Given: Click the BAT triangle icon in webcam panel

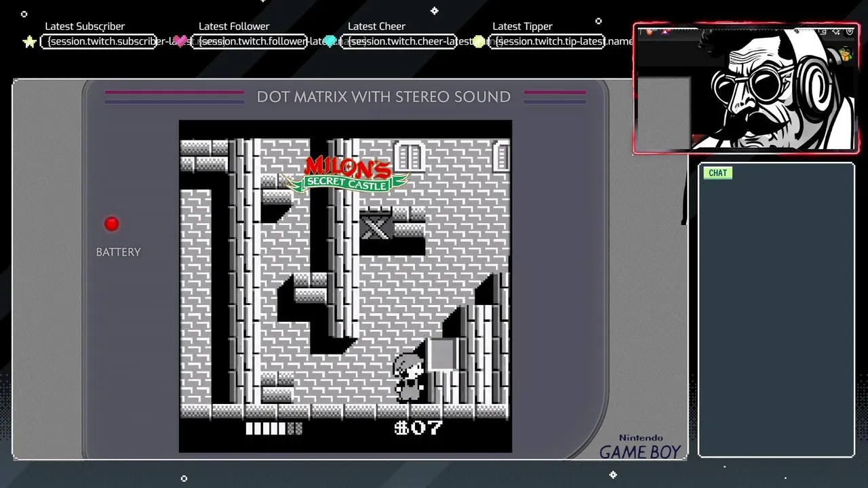Looking at the screenshot, I should 665,31.
